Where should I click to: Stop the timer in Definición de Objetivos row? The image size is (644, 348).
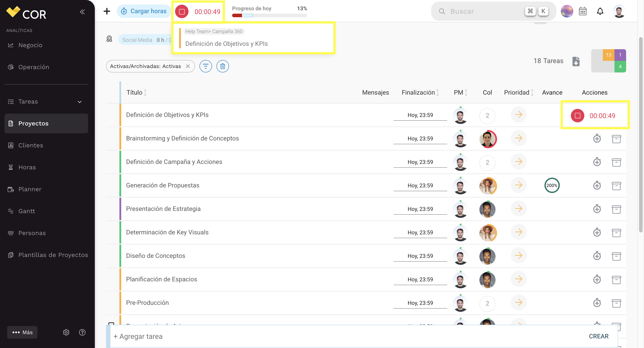click(578, 115)
